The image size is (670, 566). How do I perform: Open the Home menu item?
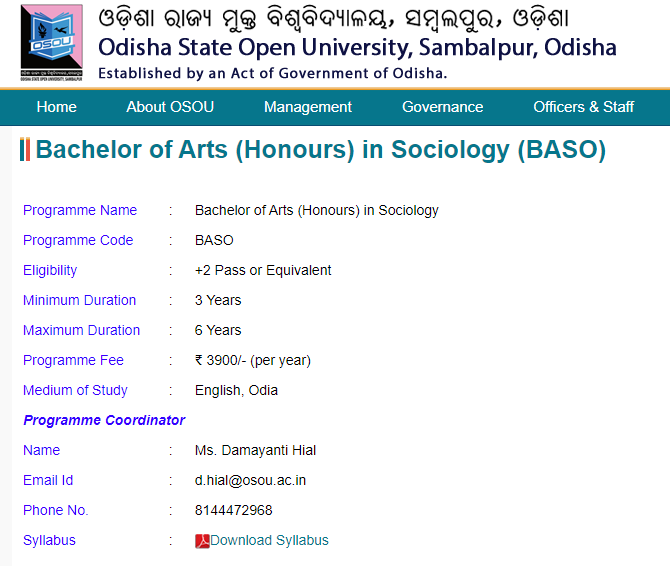pos(56,107)
